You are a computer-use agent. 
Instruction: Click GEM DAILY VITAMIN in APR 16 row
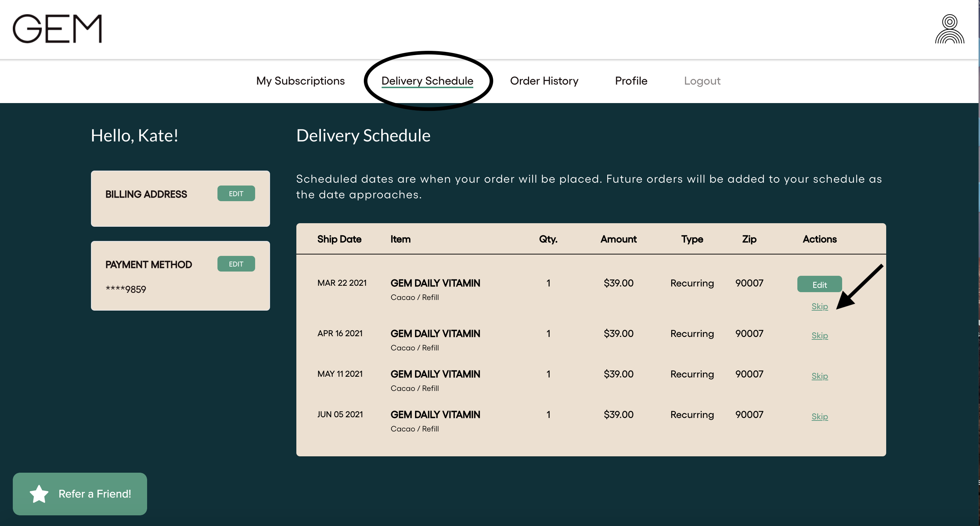click(x=435, y=333)
